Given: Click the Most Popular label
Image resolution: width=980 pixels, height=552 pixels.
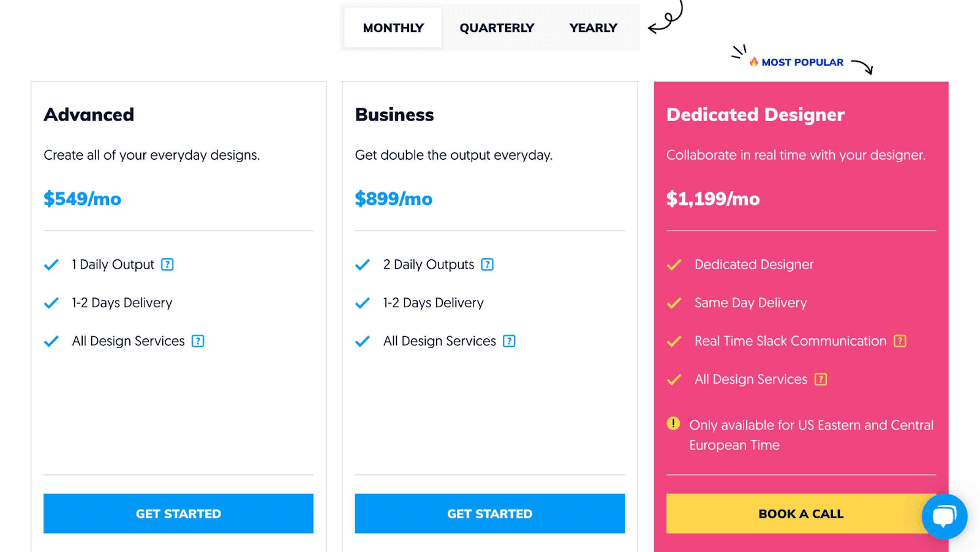Looking at the screenshot, I should (x=802, y=62).
